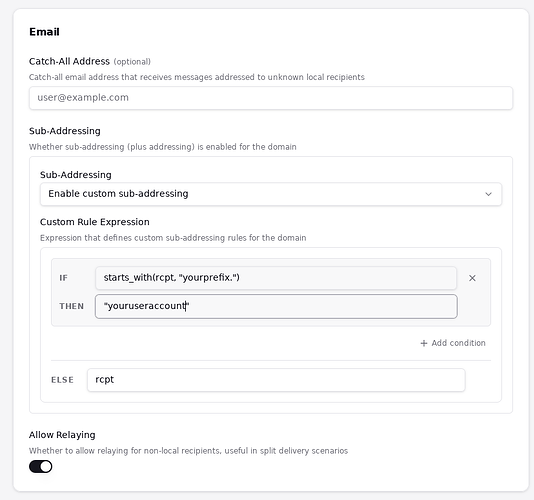Viewport: 534px width, 500px height.
Task: Click the 'Add condition' text link
Action: click(x=458, y=343)
